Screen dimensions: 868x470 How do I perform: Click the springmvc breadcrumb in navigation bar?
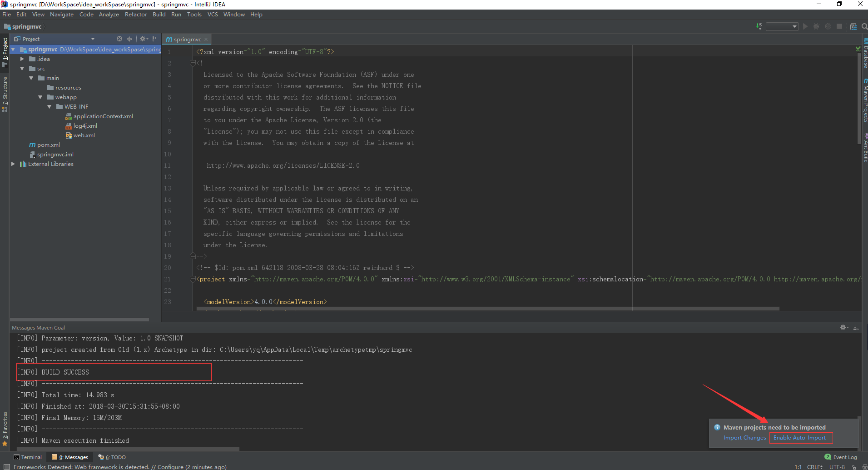click(x=24, y=26)
